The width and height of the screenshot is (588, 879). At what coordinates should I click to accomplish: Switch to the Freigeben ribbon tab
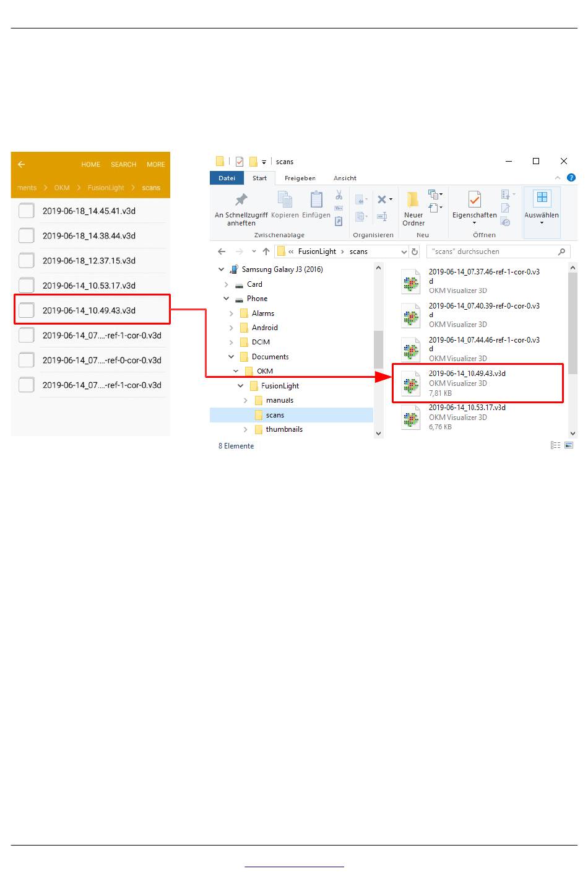point(300,178)
